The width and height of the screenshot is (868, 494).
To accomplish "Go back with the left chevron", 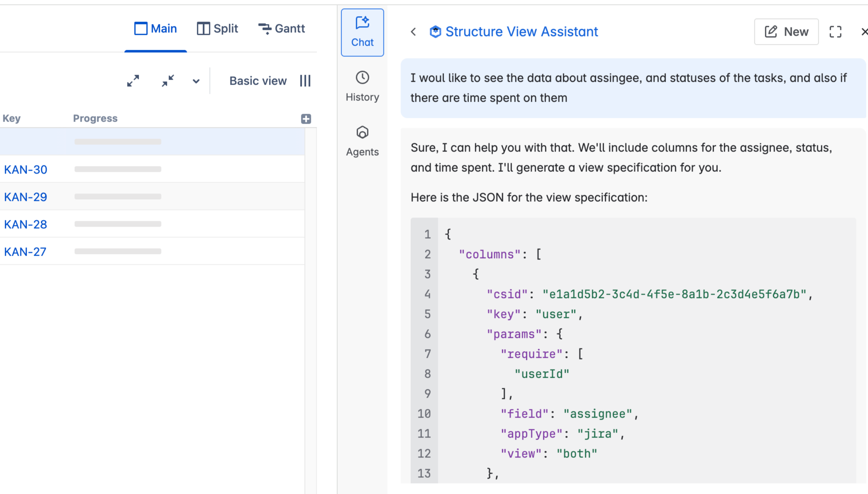I will tap(413, 32).
